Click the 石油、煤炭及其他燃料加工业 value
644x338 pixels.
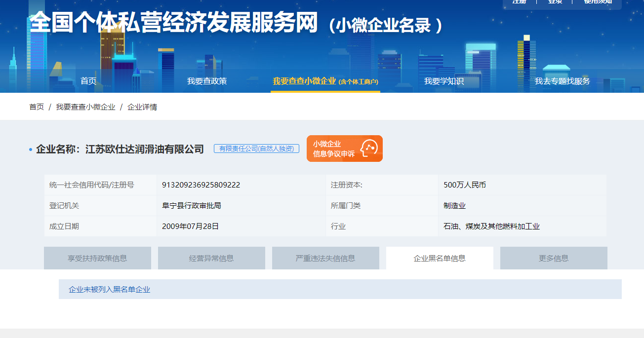click(492, 226)
